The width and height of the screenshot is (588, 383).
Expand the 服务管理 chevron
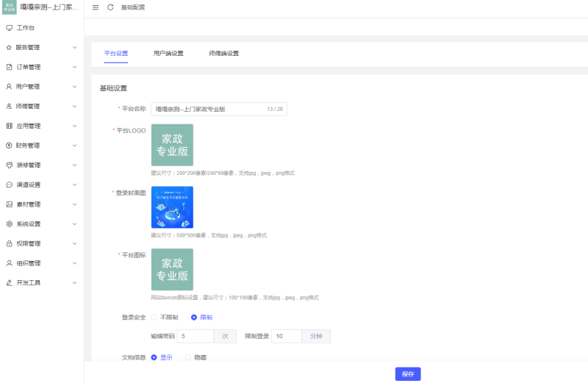pyautogui.click(x=75, y=47)
